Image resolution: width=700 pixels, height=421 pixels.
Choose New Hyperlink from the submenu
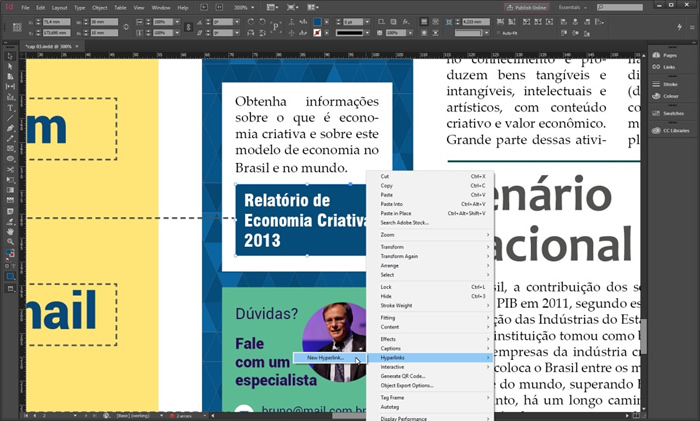326,357
